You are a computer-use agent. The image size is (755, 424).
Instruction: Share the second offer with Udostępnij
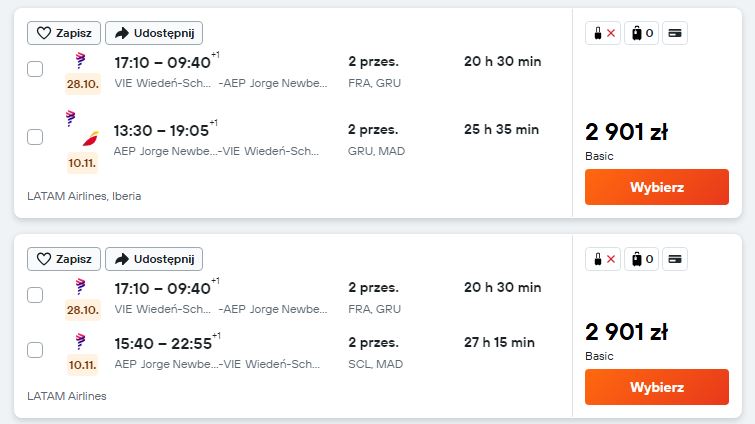[154, 259]
